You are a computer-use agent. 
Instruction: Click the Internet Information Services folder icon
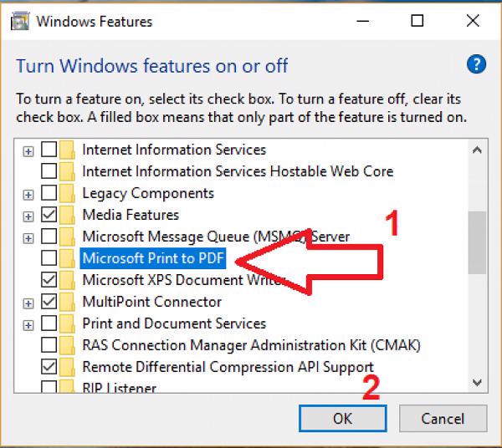(69, 150)
